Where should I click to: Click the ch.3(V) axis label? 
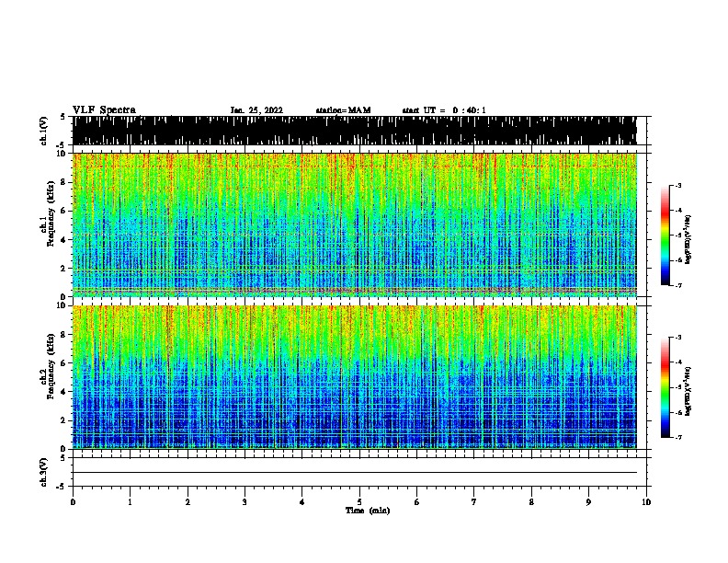(44, 472)
